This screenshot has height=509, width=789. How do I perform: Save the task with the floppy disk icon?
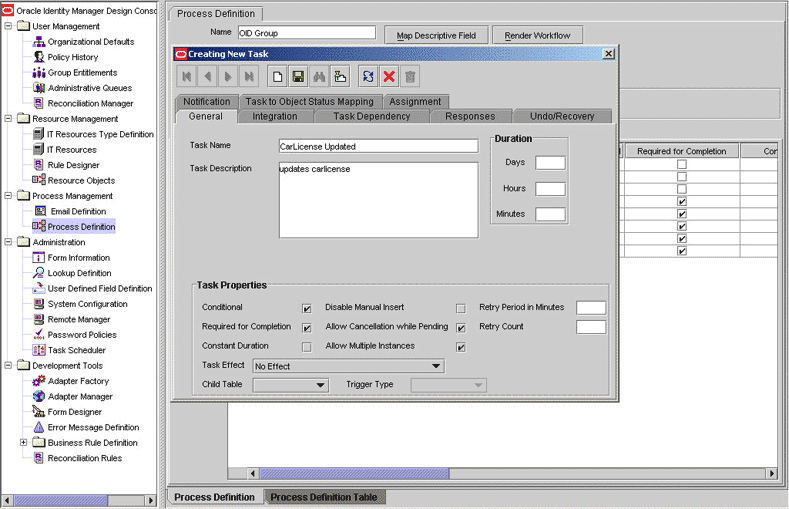(x=298, y=77)
